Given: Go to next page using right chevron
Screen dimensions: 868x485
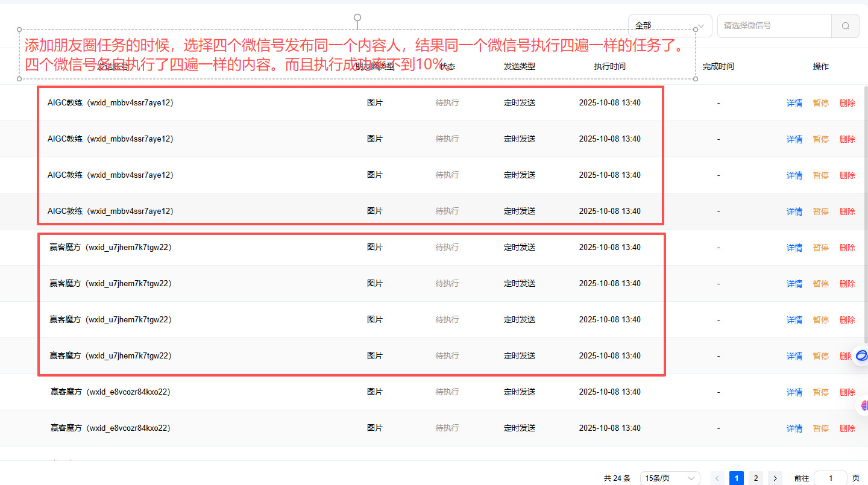Looking at the screenshot, I should pos(775,478).
